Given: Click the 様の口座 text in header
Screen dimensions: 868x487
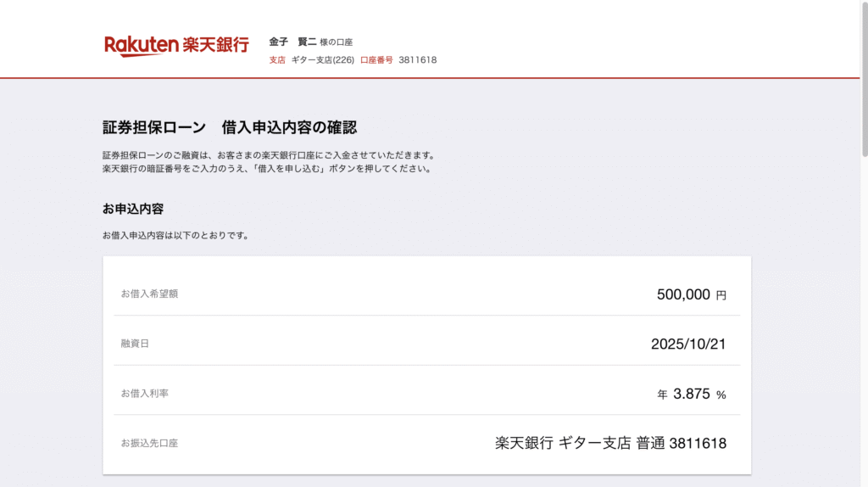Looking at the screenshot, I should click(x=336, y=42).
